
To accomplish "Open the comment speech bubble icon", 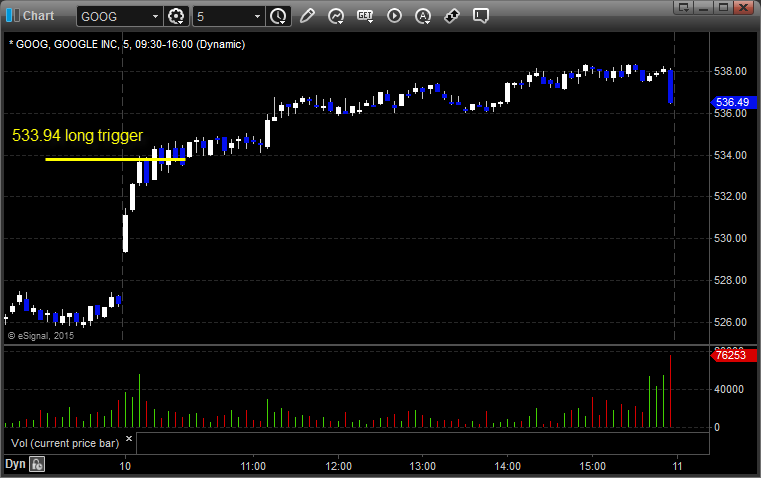I will point(481,16).
